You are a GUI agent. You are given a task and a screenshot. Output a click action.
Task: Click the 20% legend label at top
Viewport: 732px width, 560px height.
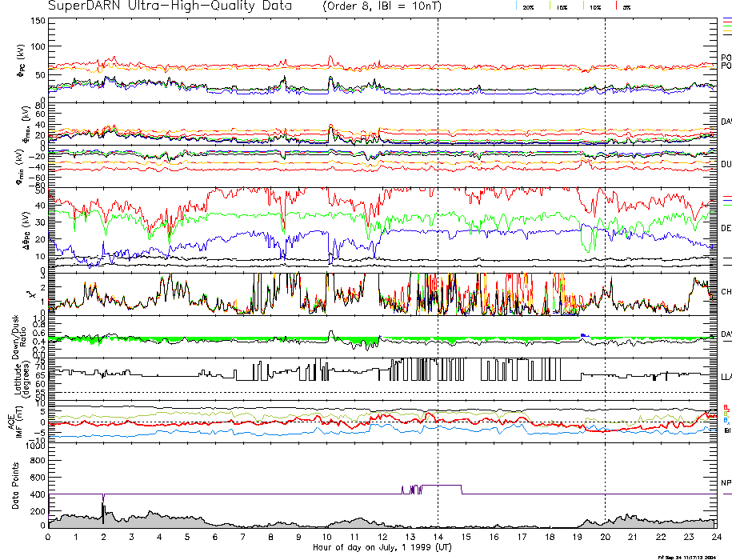pyautogui.click(x=528, y=6)
